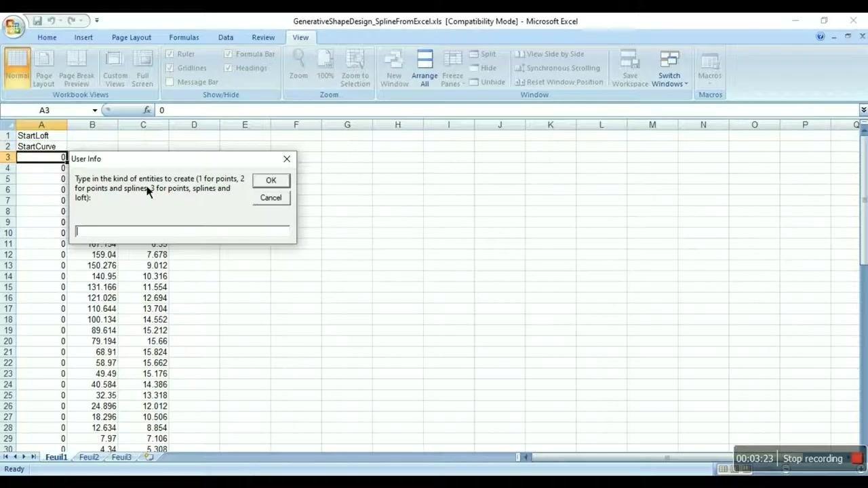Click OK in User Info dialog
This screenshot has width=868, height=488.
(271, 180)
